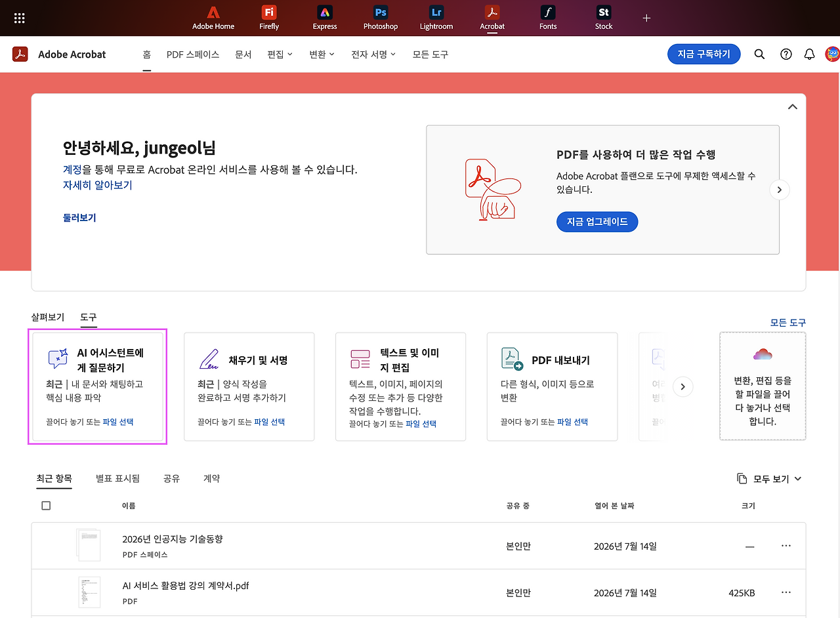
Task: Click the 425KB size value
Action: click(742, 593)
